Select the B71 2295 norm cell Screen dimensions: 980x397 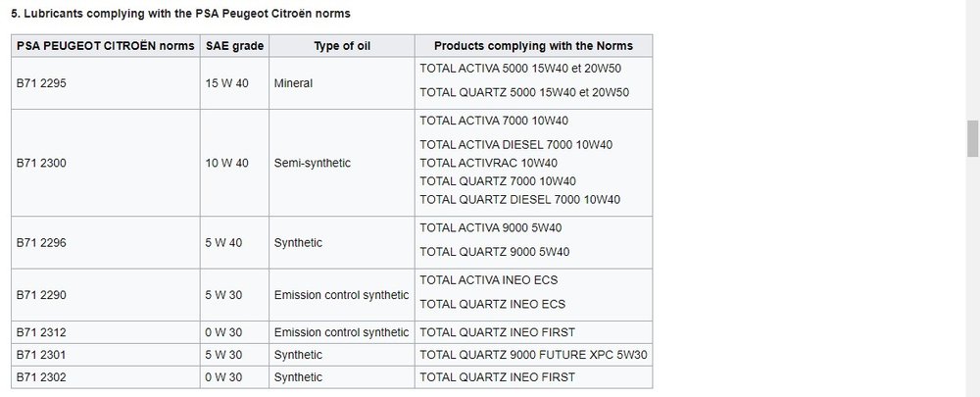[106, 83]
